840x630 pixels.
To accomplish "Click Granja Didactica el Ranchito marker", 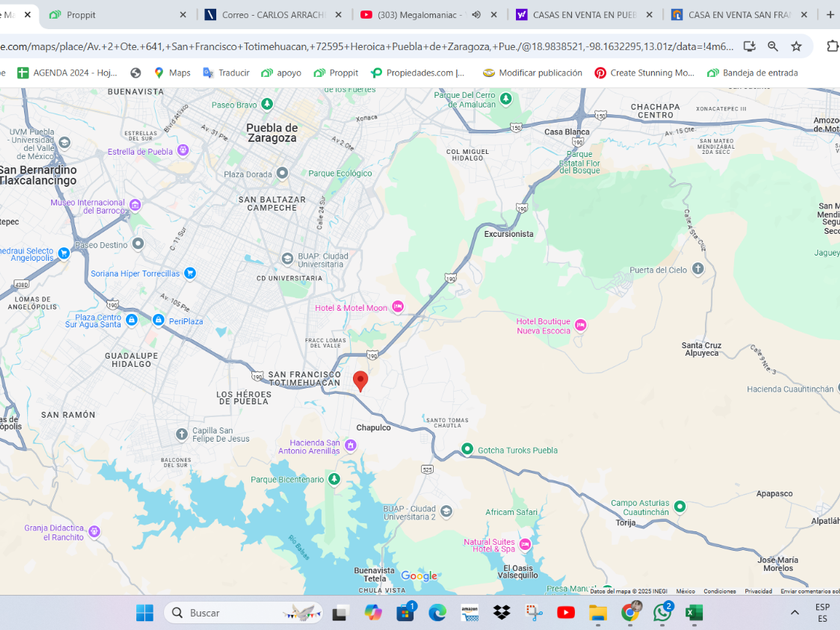I will pyautogui.click(x=94, y=531).
